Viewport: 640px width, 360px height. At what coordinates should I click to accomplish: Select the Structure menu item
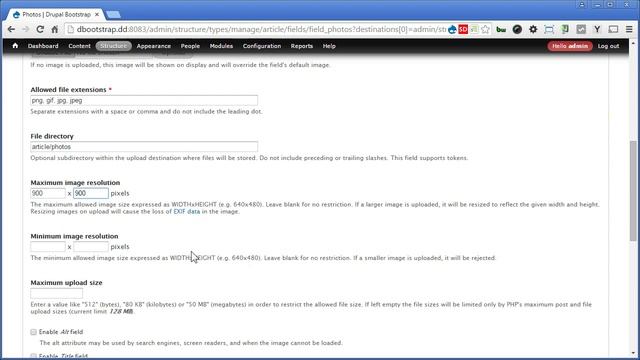tap(113, 46)
